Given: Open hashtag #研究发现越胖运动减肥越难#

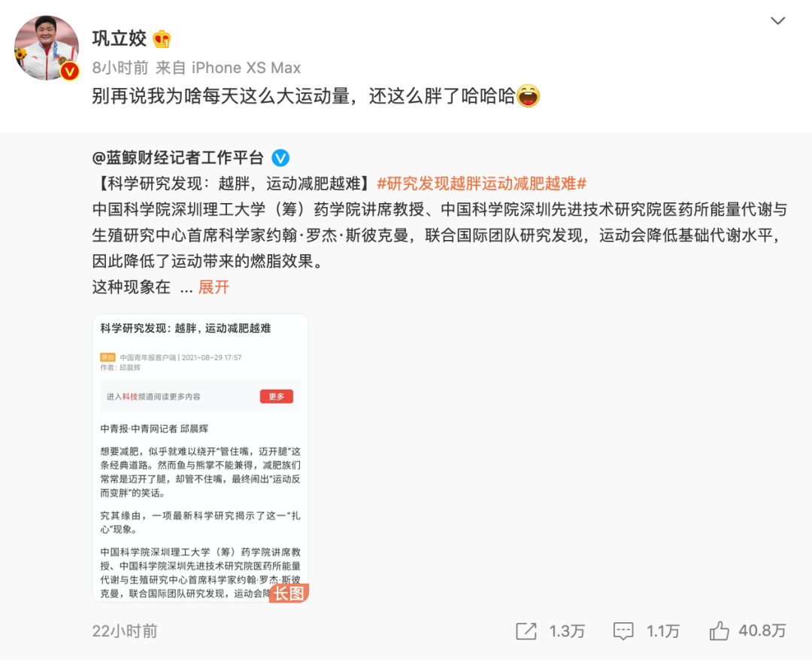Looking at the screenshot, I should [x=482, y=184].
